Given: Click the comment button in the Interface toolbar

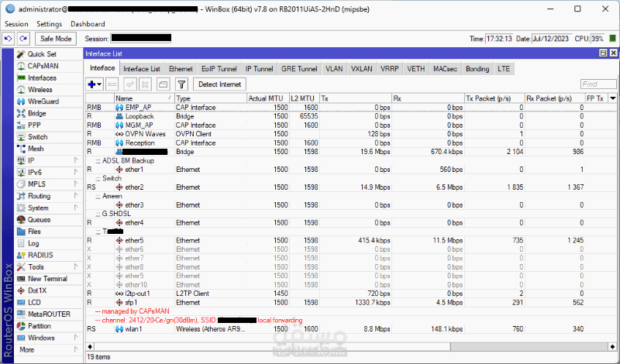Looking at the screenshot, I should (x=164, y=84).
